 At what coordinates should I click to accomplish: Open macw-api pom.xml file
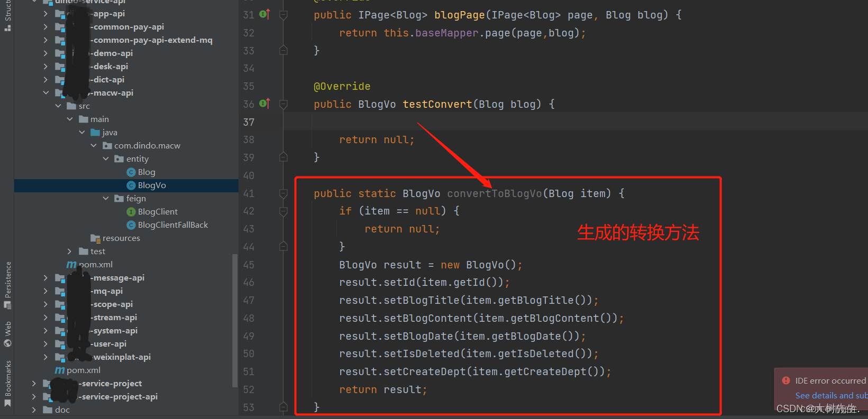[95, 265]
